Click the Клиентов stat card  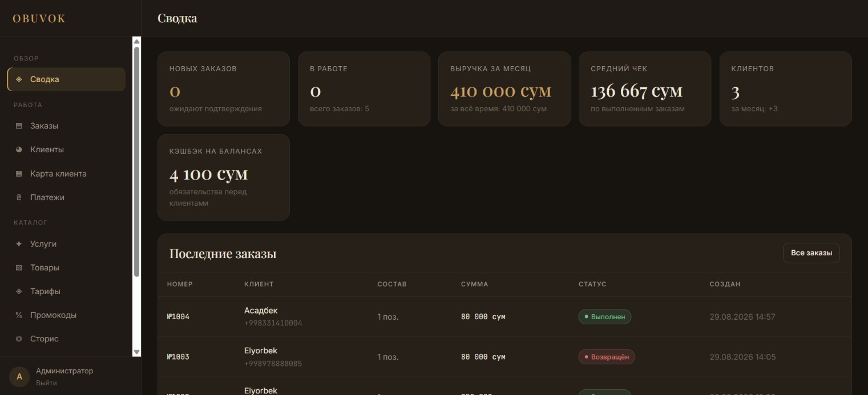[x=785, y=89]
